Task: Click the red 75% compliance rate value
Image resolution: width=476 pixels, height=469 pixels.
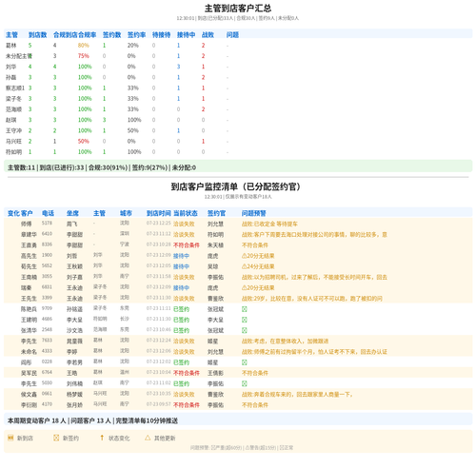Action: pyautogui.click(x=84, y=56)
